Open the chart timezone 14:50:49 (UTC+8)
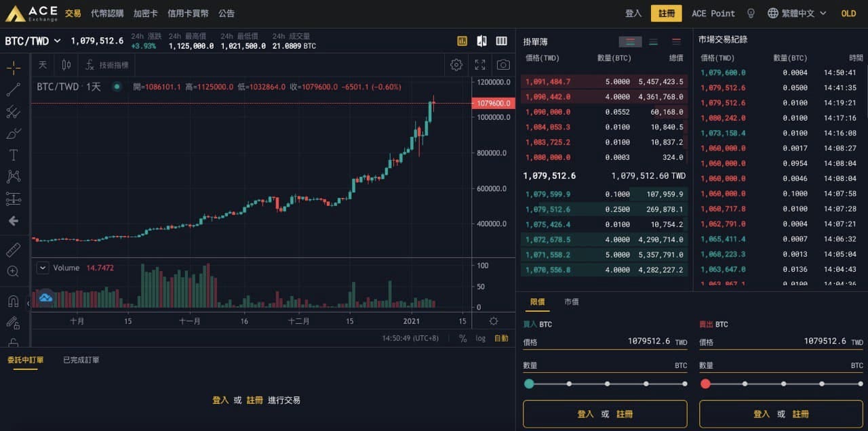868x431 pixels. click(x=410, y=338)
